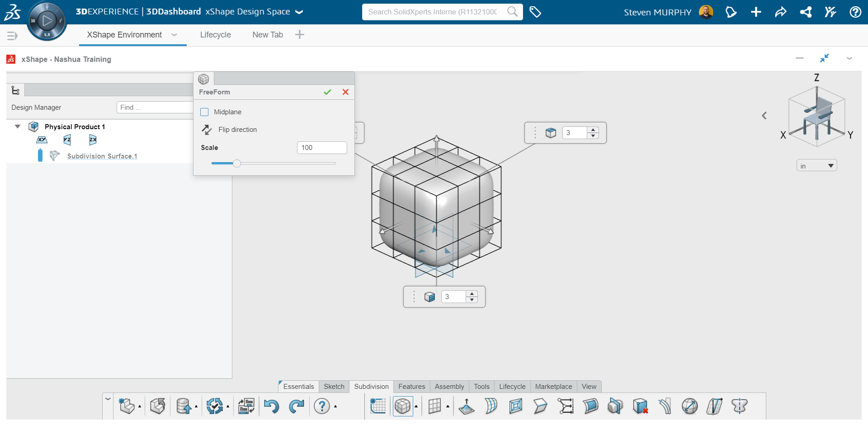Click the thicken surface tool
The height and width of the screenshot is (425, 868).
[590, 406]
